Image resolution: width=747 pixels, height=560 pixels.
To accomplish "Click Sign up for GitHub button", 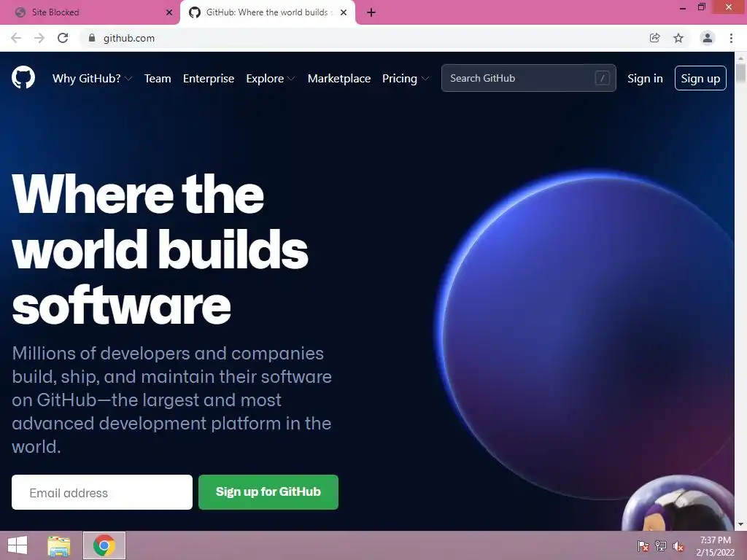I will click(268, 492).
